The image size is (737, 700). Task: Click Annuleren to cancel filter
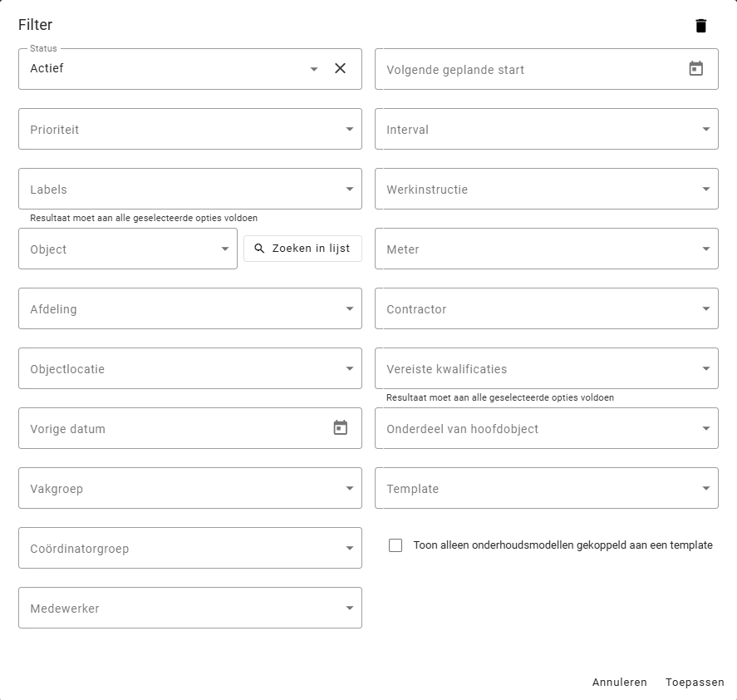[x=619, y=683]
